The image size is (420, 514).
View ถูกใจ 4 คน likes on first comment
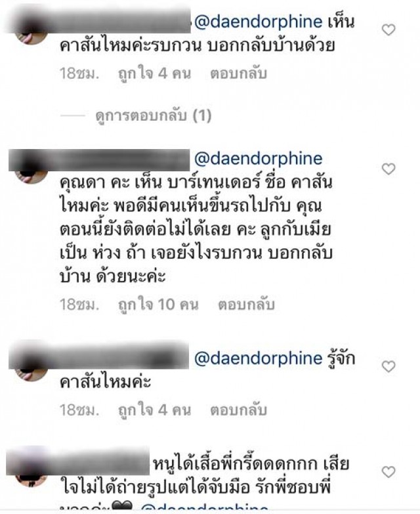(x=154, y=74)
